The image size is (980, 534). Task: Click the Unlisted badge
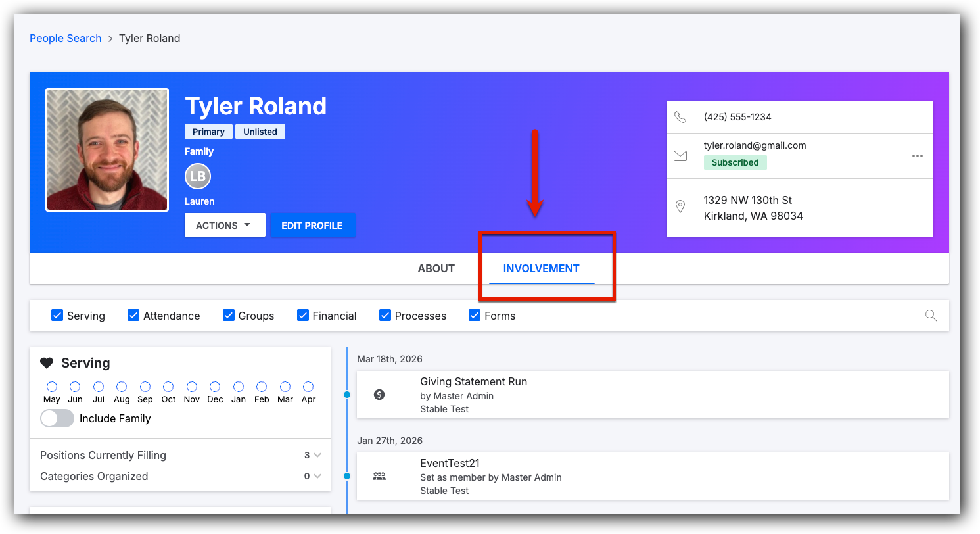click(x=260, y=132)
